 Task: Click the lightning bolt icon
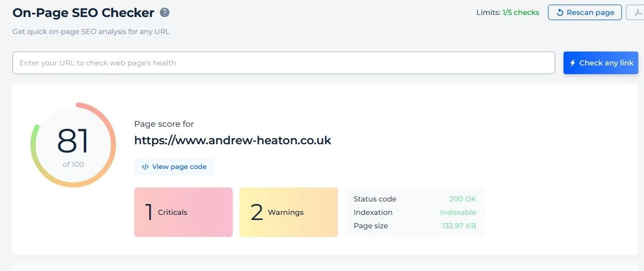[x=572, y=63]
